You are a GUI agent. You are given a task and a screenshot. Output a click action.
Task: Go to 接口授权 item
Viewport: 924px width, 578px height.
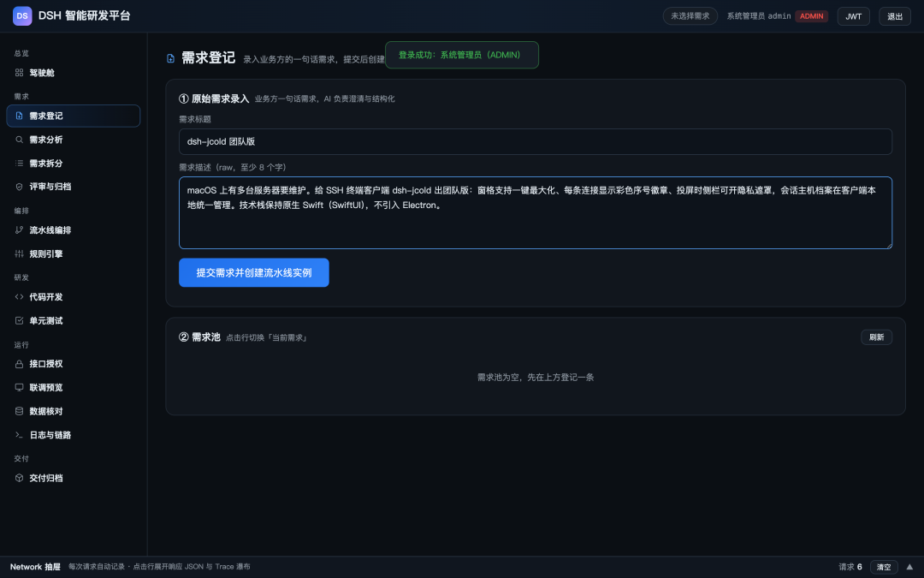[73, 364]
